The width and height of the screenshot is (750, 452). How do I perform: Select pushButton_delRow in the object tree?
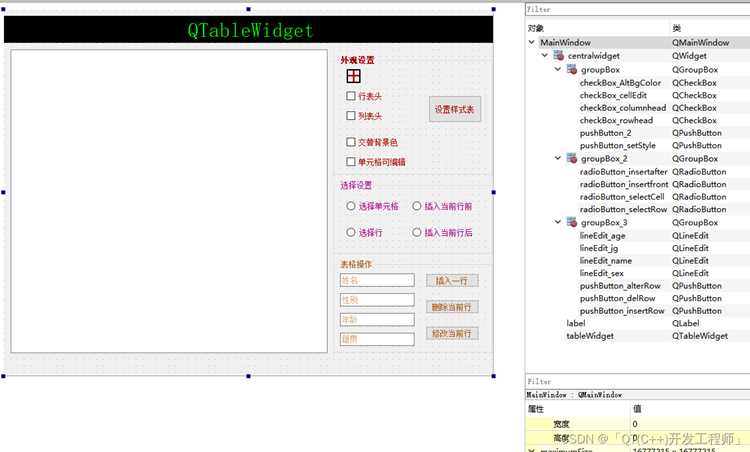pos(618,298)
